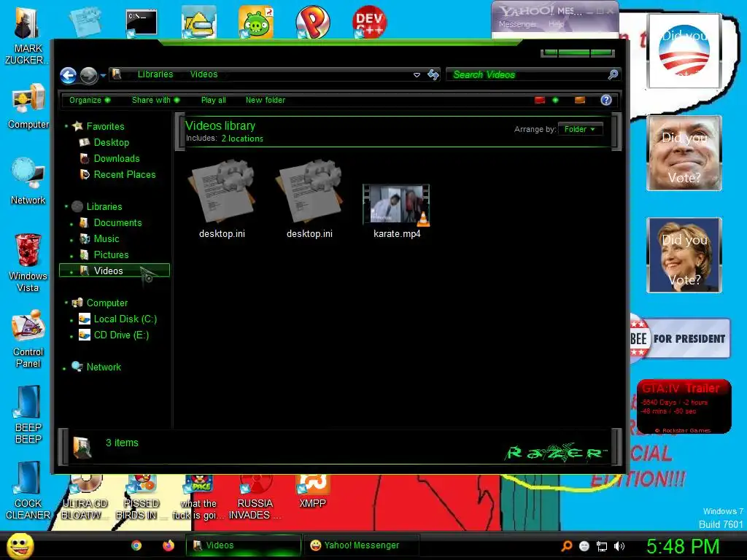Select Desktop under Favorites
The width and height of the screenshot is (747, 560).
pyautogui.click(x=112, y=142)
